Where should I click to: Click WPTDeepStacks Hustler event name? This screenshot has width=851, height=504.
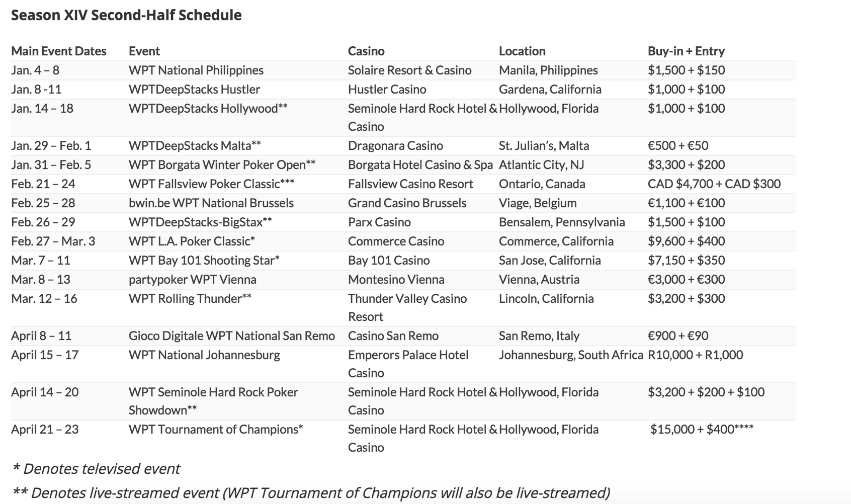tap(194, 90)
